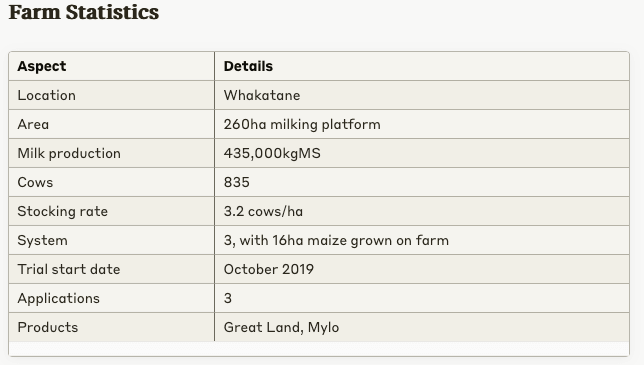644x365 pixels.
Task: Click the Farm Statistics heading
Action: (x=84, y=12)
